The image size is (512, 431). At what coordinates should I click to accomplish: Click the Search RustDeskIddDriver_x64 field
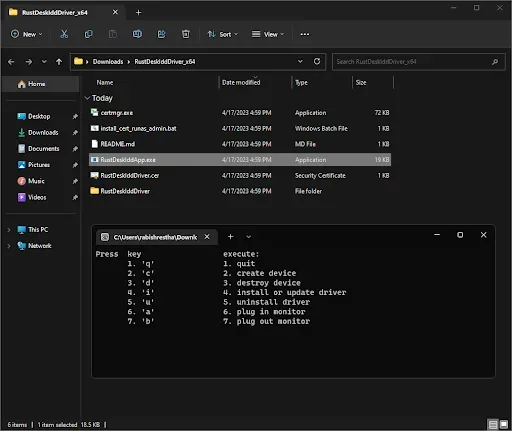tap(419, 62)
